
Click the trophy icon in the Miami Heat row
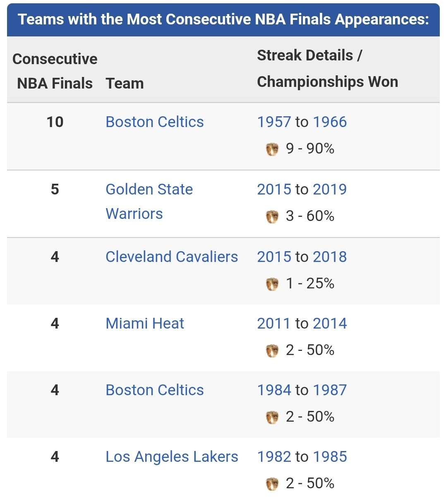[272, 350]
